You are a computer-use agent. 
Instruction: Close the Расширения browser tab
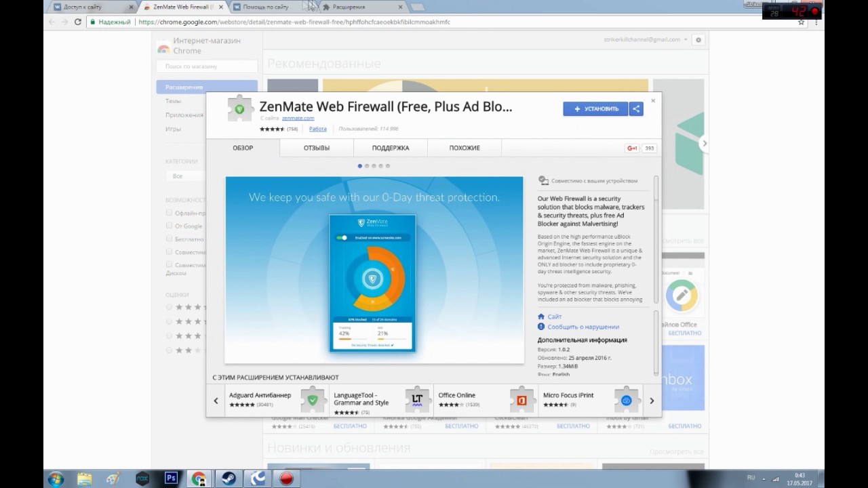(400, 7)
